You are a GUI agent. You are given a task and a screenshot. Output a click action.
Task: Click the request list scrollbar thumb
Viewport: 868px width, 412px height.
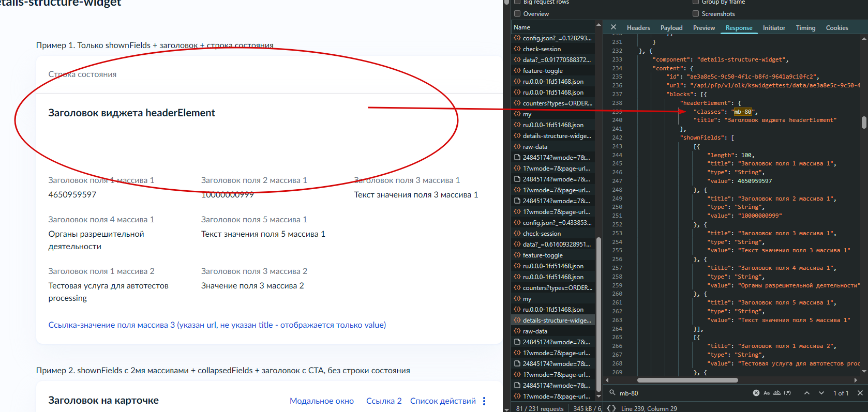point(598,314)
